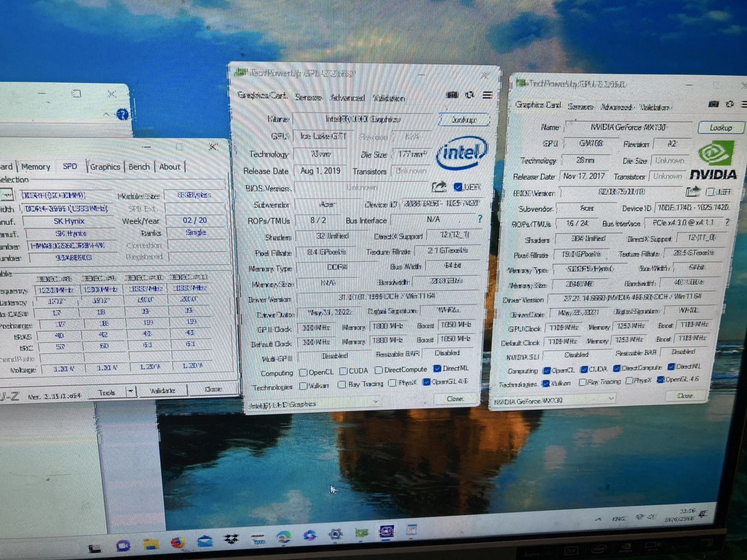The width and height of the screenshot is (747, 560).
Task: Click Close button in the Intel GPU-Z window
Action: pos(455,399)
